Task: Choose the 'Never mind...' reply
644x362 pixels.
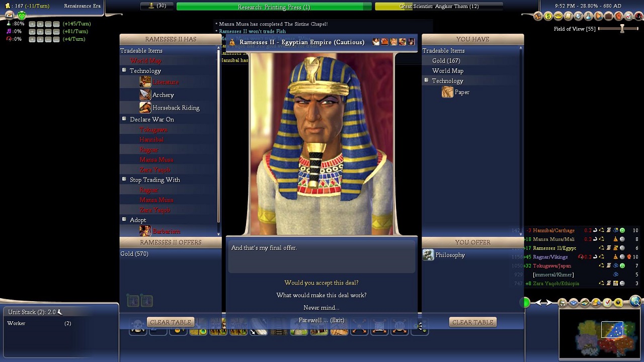Action: (321, 308)
